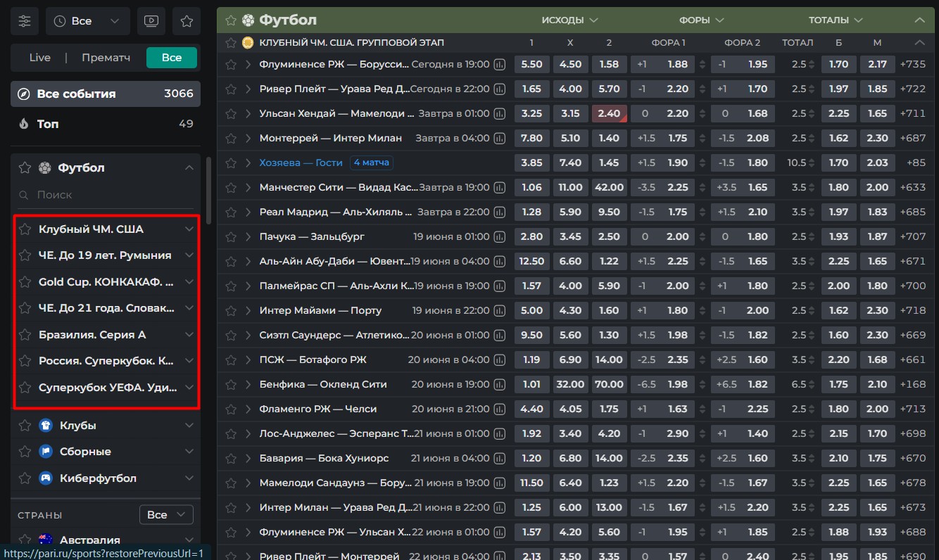Open statistics icon for Ульсан Хендай — Мамелоди match

pyautogui.click(x=500, y=113)
